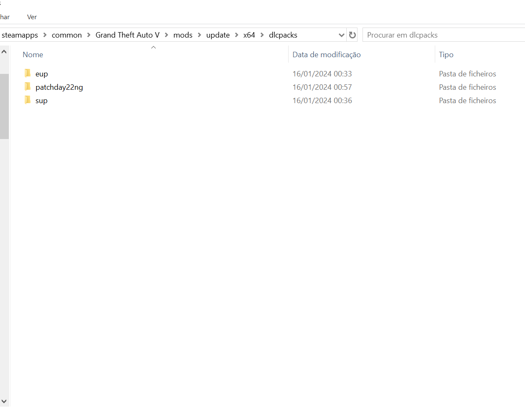Viewport: 525px width, 420px height.
Task: Click date 16/01/2024 00:57
Action: pos(322,87)
